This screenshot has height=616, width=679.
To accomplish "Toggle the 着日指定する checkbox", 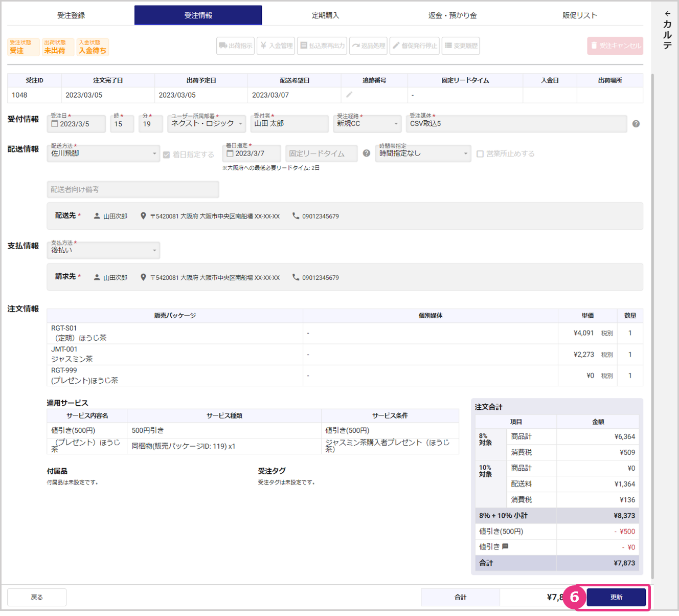I will coord(166,155).
